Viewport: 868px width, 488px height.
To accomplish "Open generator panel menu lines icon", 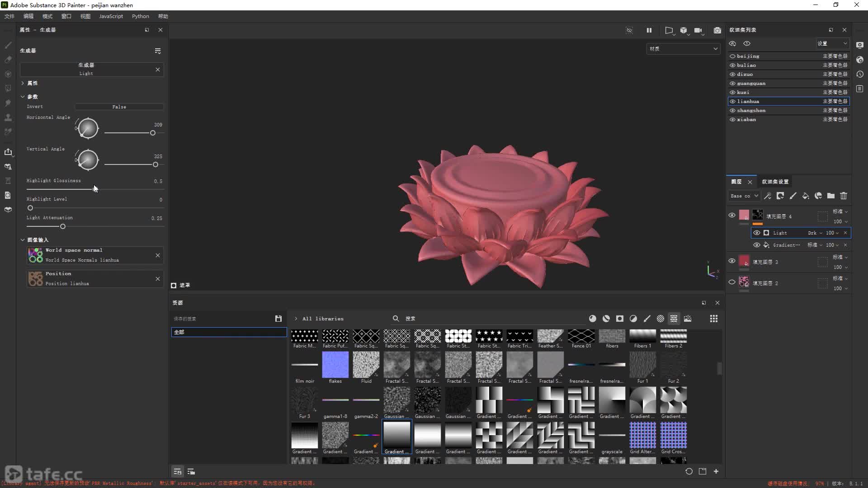I will coord(158,51).
